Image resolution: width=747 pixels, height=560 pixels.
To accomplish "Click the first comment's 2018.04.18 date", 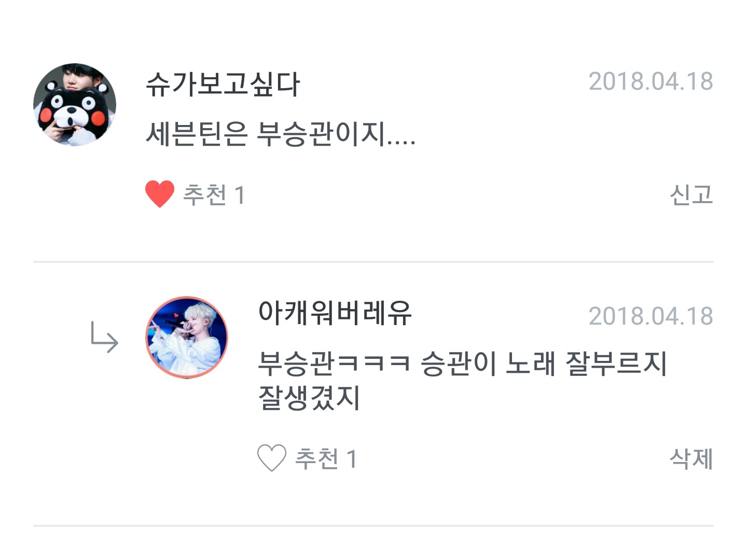I will 651,82.
